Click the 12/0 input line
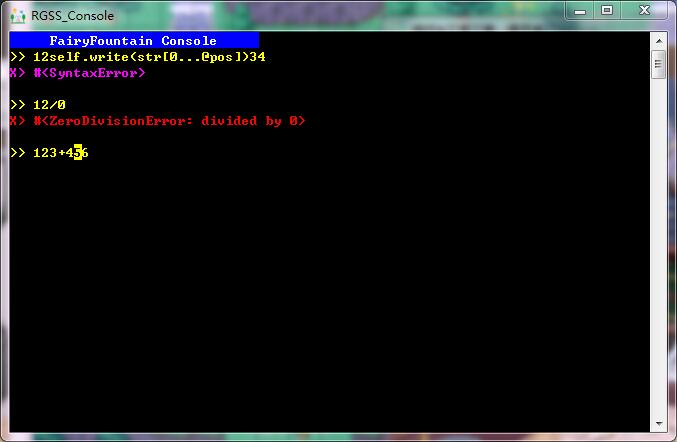Image resolution: width=677 pixels, height=442 pixels. pos(38,104)
